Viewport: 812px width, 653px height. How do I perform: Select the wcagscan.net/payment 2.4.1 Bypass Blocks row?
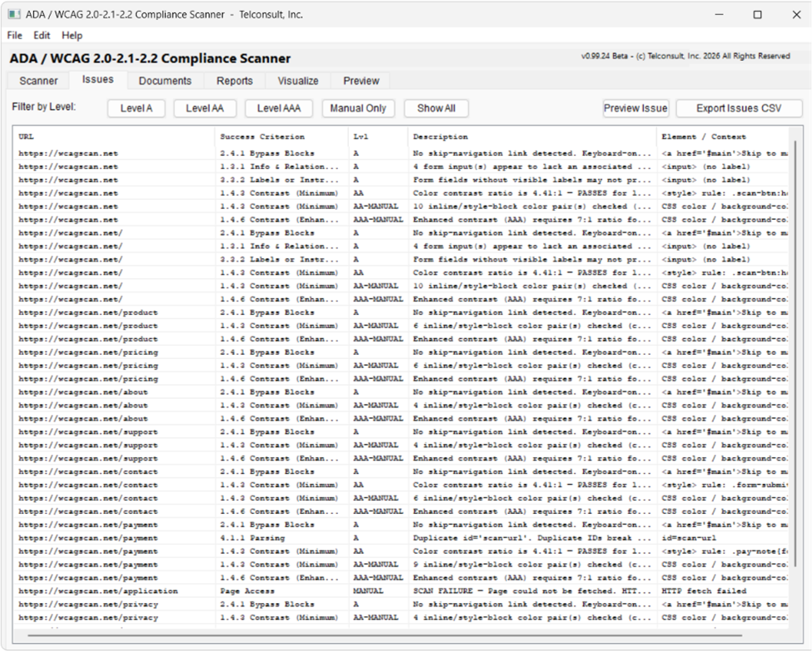click(401, 525)
